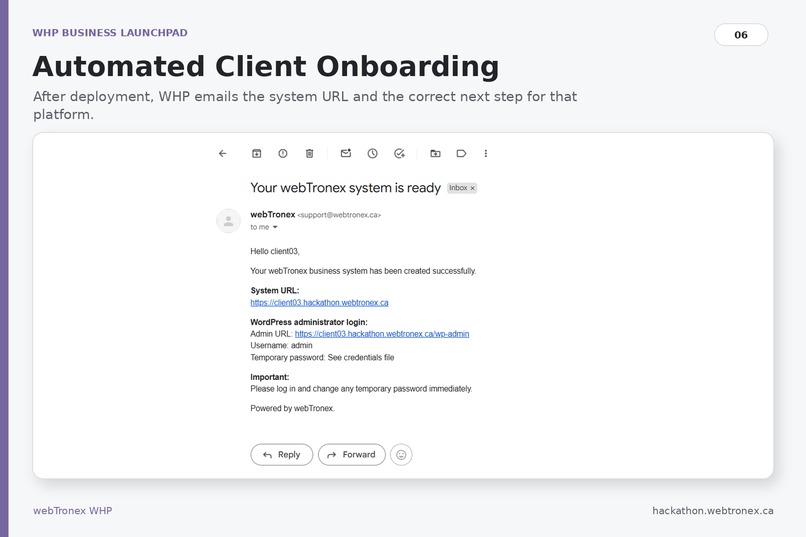This screenshot has width=806, height=537.
Task: Archive the email with the archive icon
Action: [x=257, y=153]
